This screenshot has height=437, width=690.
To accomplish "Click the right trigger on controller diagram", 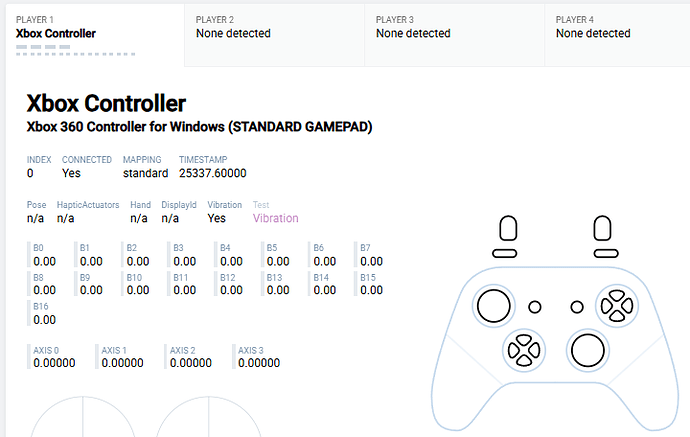I will [602, 228].
